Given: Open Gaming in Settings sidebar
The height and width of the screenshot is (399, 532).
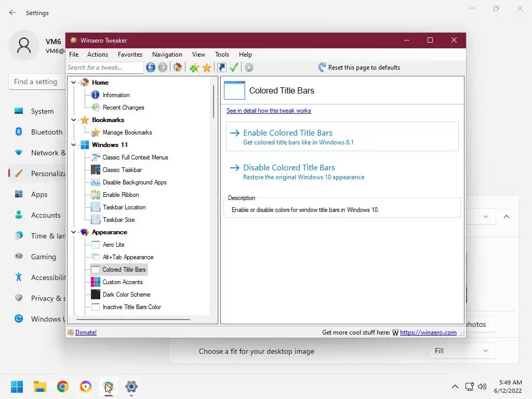Looking at the screenshot, I should (37, 257).
